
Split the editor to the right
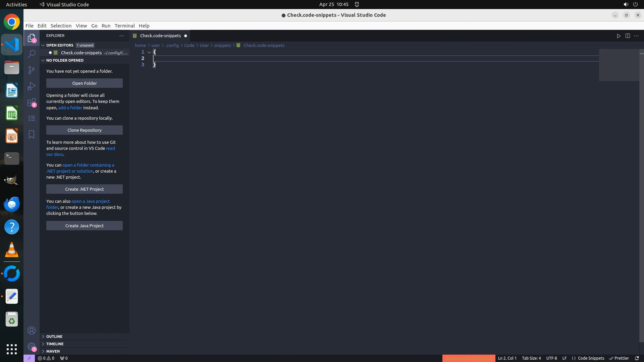coord(628,36)
